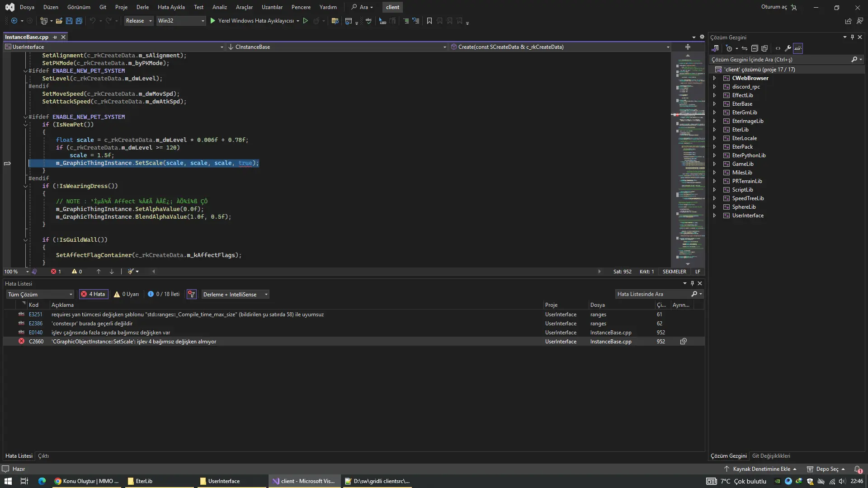Screen dimensions: 868x488
Task: Toggle preview selected items icon
Action: (x=798, y=48)
